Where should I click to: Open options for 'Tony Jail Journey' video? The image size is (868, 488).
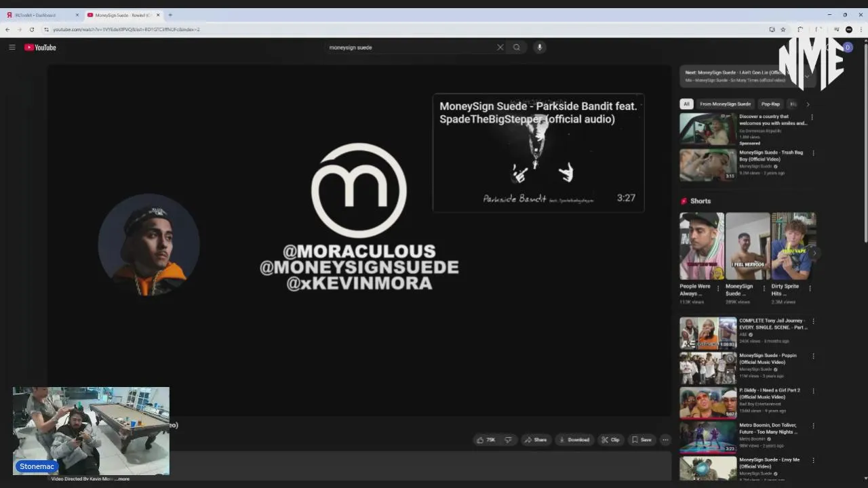[813, 321]
